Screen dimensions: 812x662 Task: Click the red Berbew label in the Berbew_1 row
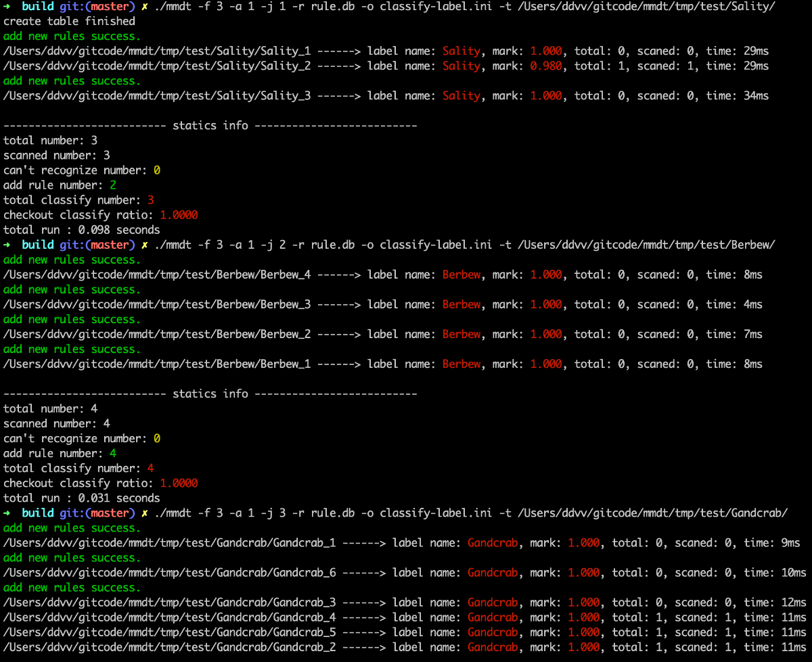461,364
